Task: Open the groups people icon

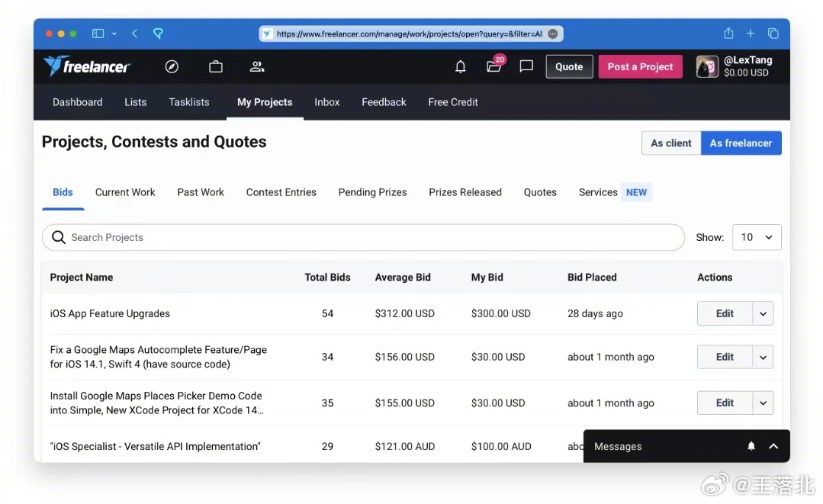Action: [256, 66]
